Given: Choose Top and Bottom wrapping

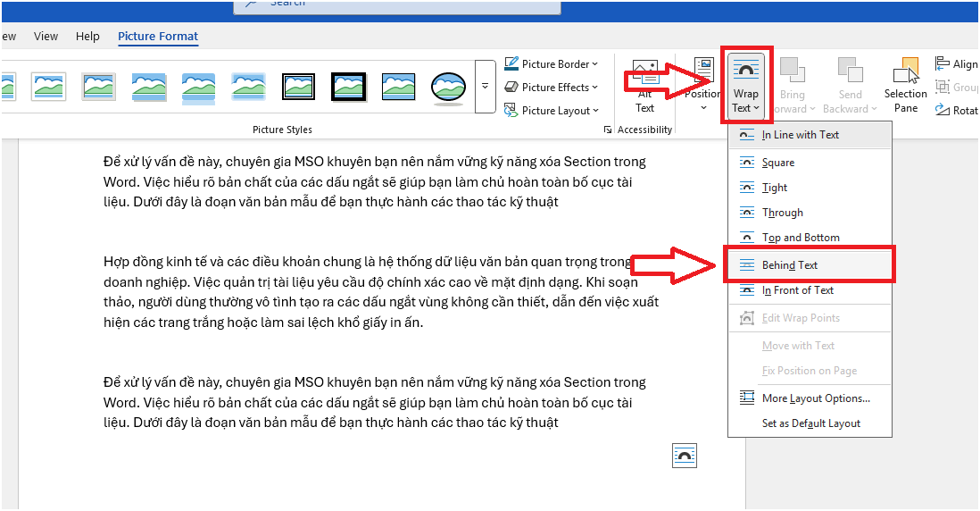Looking at the screenshot, I should click(810, 238).
